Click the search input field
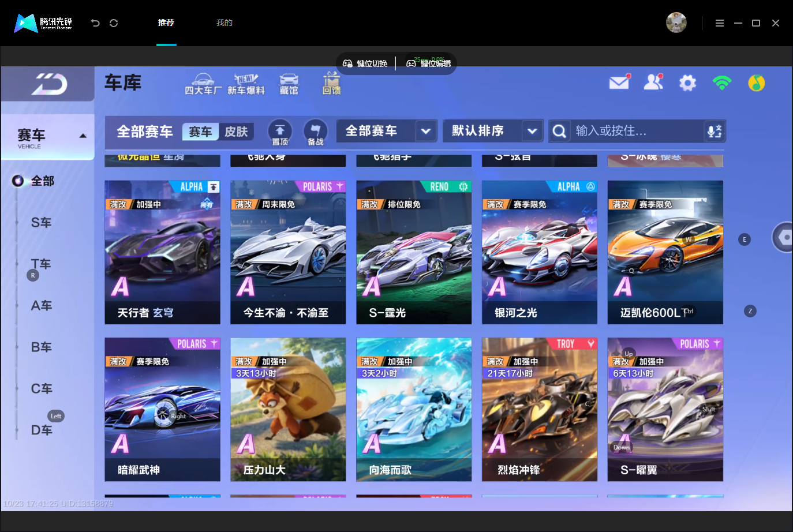Image resolution: width=793 pixels, height=532 pixels. 637,132
